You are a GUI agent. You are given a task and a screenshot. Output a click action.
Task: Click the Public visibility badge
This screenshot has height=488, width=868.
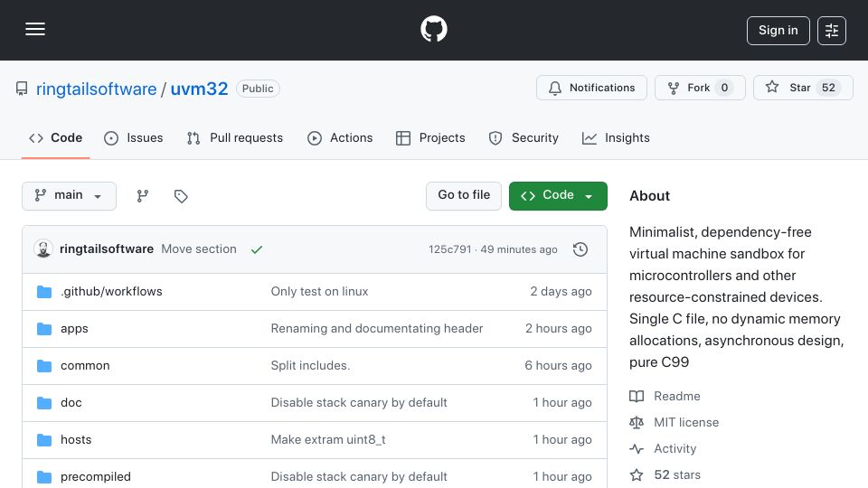tap(258, 89)
